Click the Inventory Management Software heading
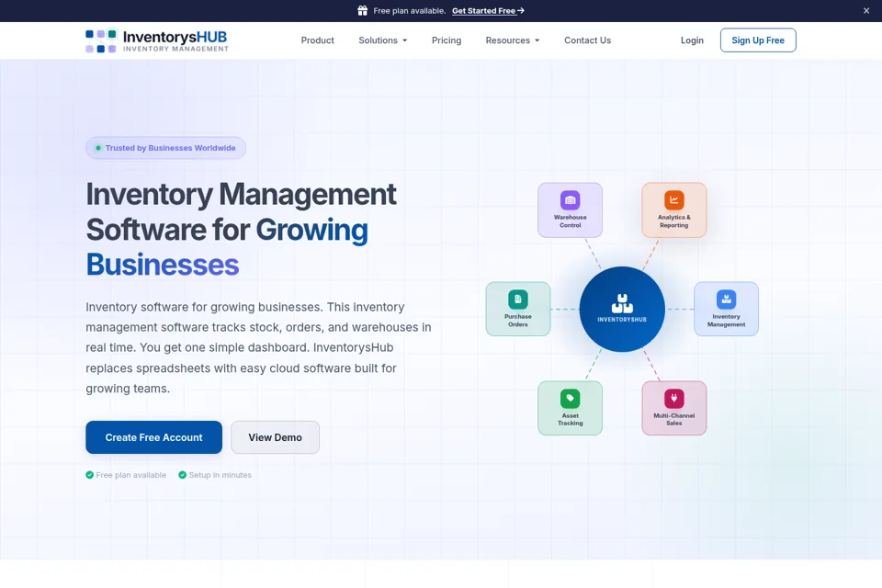The image size is (882, 588). coord(242,229)
